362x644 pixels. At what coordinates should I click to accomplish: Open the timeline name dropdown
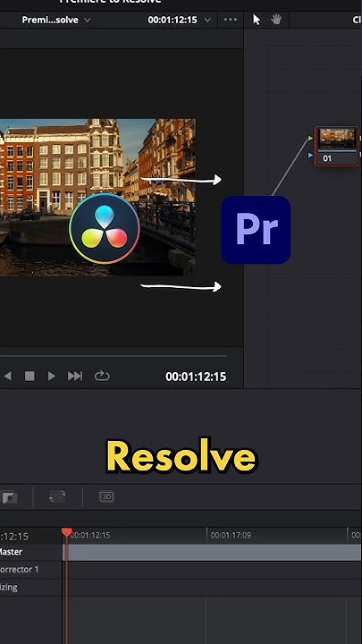click(56, 20)
